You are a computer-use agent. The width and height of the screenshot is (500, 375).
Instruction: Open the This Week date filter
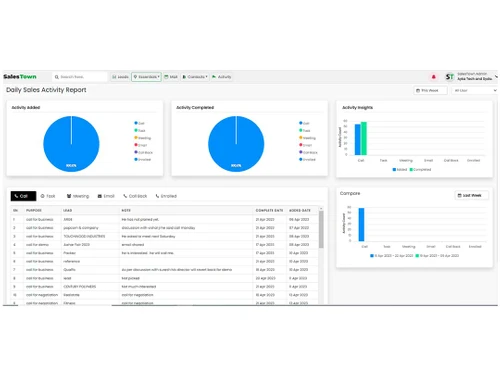430,90
